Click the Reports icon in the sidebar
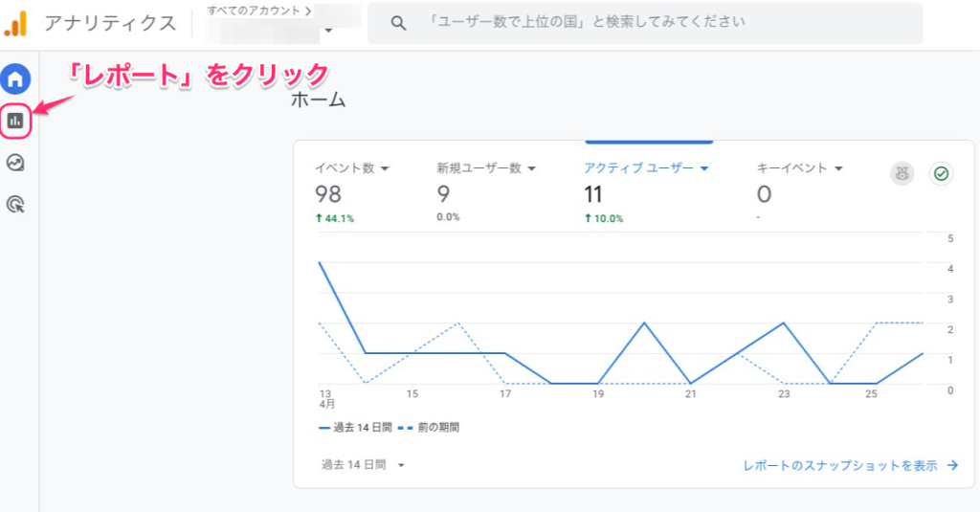 pyautogui.click(x=15, y=121)
